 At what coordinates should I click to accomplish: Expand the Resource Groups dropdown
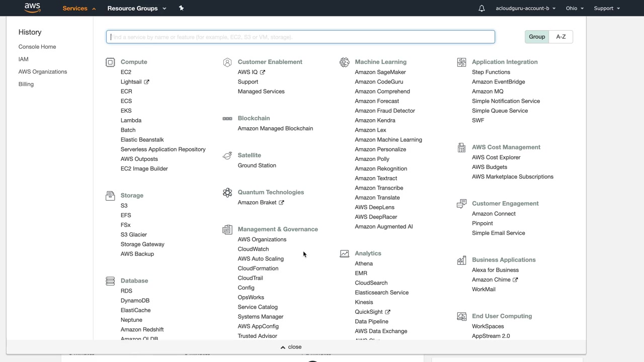pyautogui.click(x=136, y=9)
